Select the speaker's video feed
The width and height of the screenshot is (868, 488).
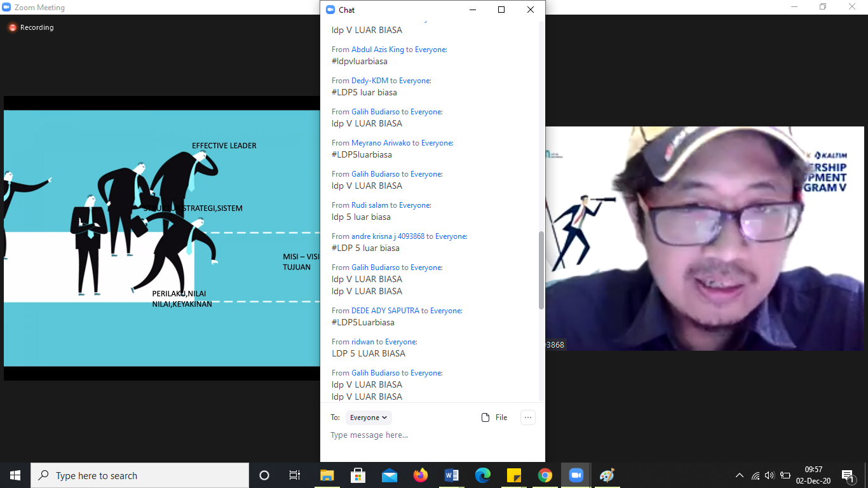click(704, 238)
